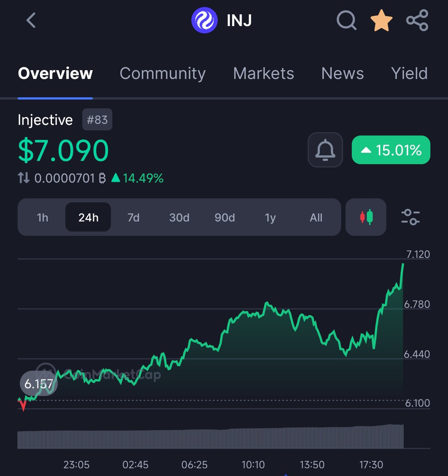
Task: Switch to the Community tab
Action: 163,73
